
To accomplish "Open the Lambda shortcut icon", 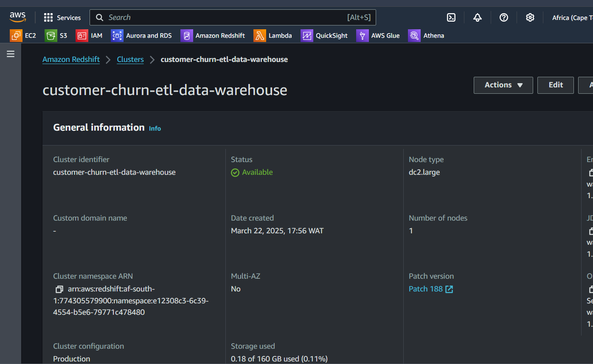I will coord(259,36).
